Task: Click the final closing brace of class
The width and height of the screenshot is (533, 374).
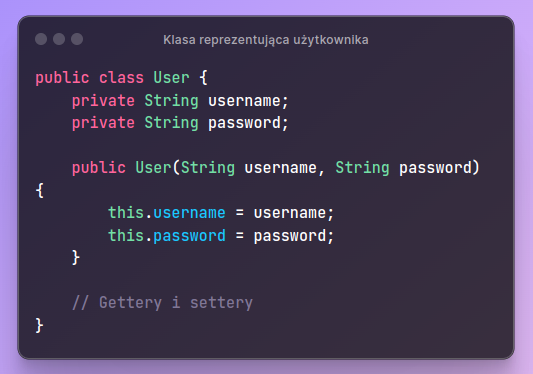Action: click(39, 325)
